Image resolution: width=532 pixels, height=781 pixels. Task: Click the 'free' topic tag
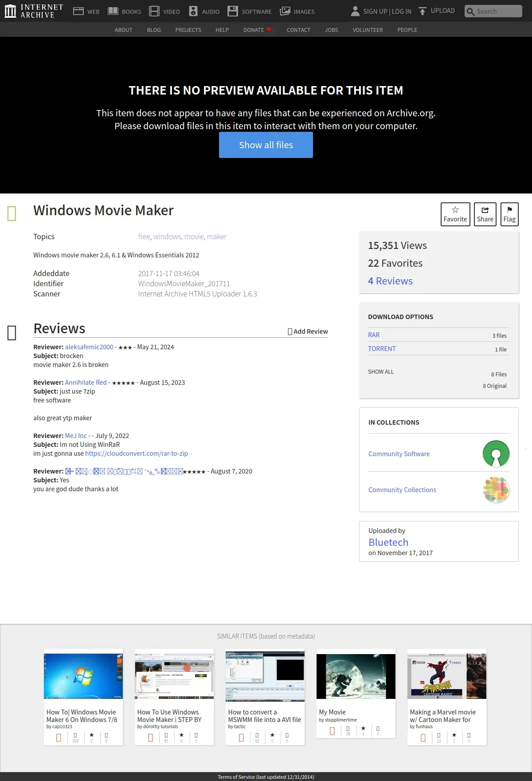point(144,237)
